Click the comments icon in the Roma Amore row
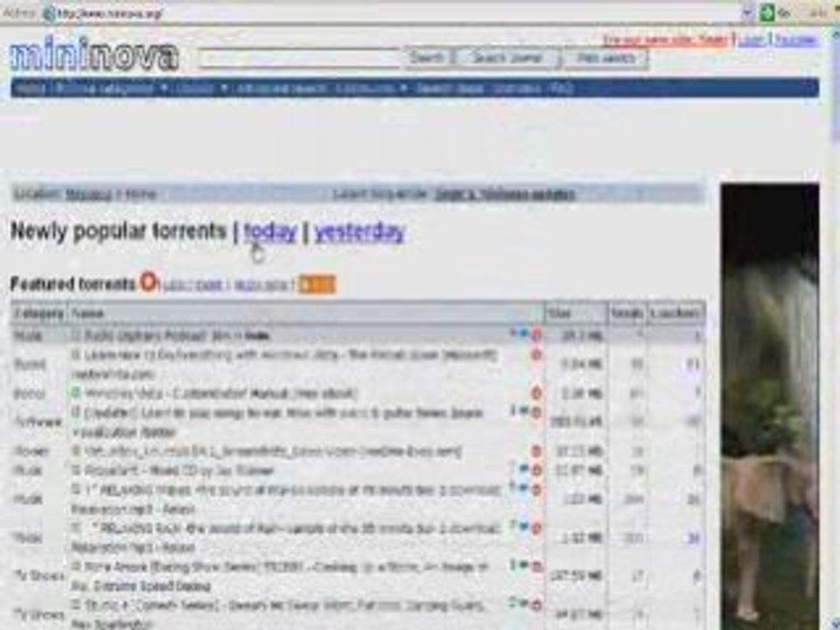 [523, 564]
